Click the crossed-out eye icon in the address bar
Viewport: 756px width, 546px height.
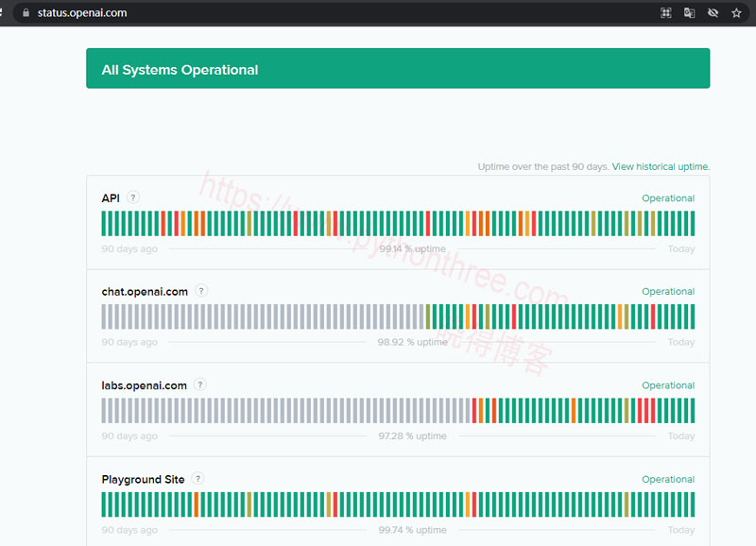(713, 13)
